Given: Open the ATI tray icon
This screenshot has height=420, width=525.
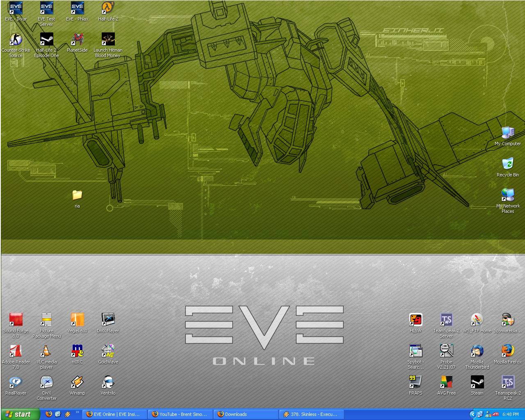Looking at the screenshot, I should coord(495,414).
